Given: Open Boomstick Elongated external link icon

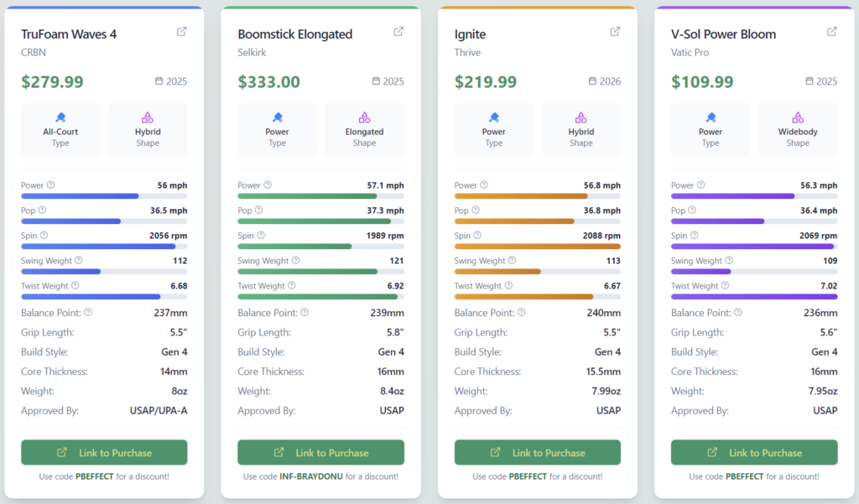Looking at the screenshot, I should pos(398,32).
